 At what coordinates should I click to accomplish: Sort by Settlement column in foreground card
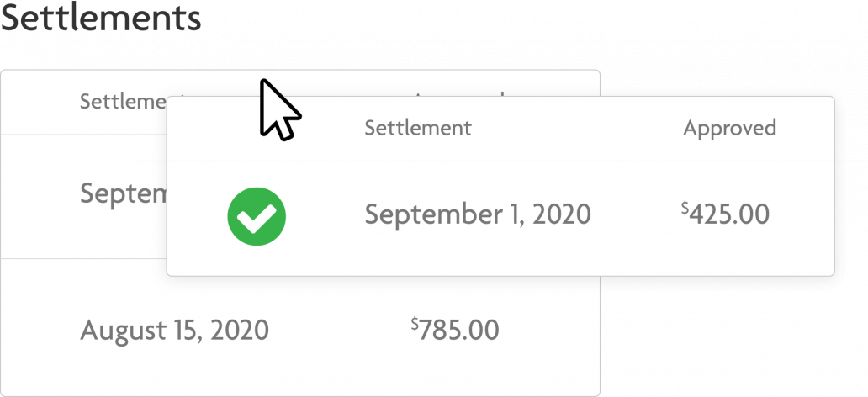click(418, 128)
